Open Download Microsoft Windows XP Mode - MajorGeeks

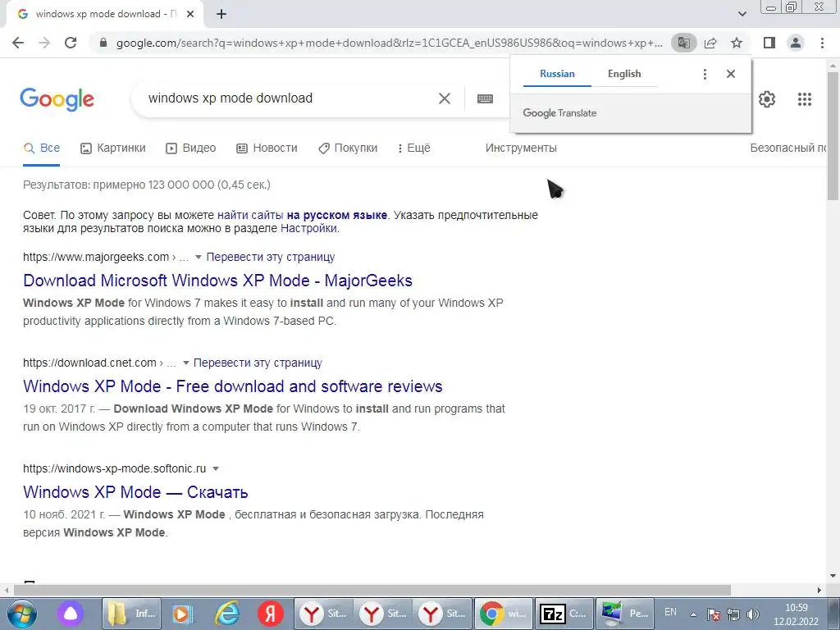pos(217,281)
